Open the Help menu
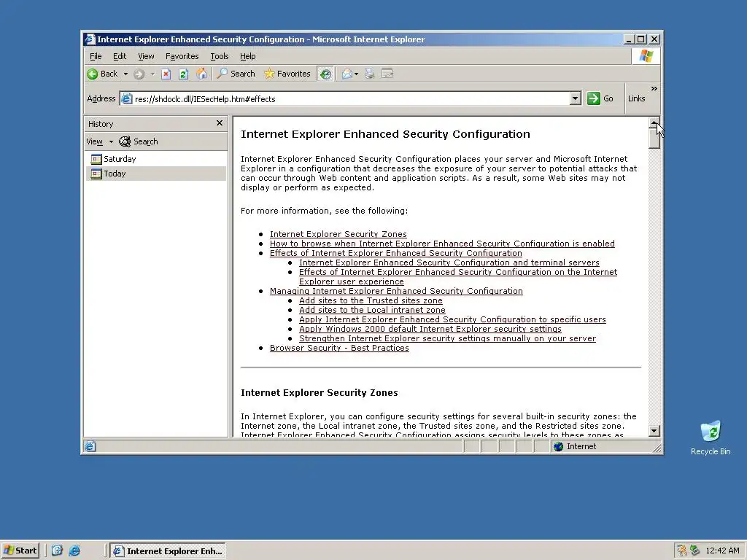This screenshot has width=747, height=560. [x=248, y=56]
